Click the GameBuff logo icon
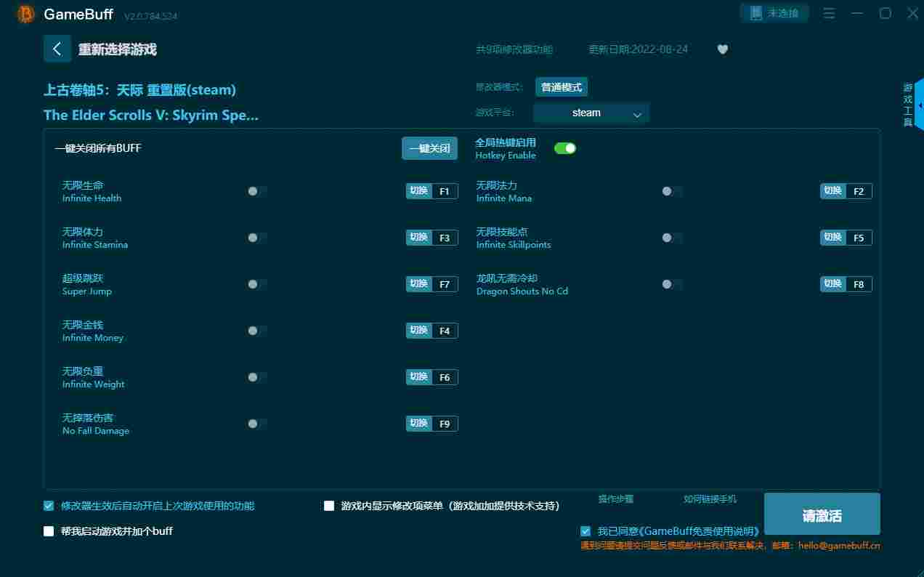Viewport: 924px width, 577px height. click(x=26, y=14)
